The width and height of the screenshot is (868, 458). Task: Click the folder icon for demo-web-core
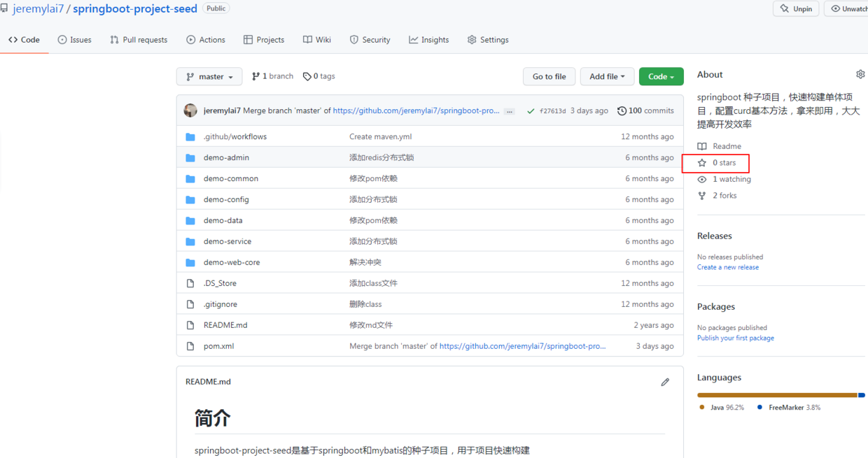tap(190, 262)
